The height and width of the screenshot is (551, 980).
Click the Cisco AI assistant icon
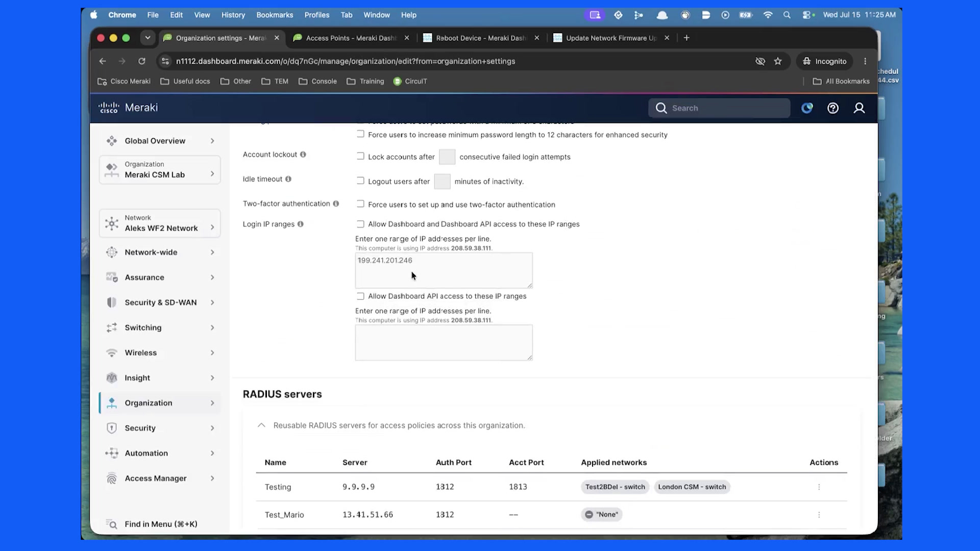807,108
